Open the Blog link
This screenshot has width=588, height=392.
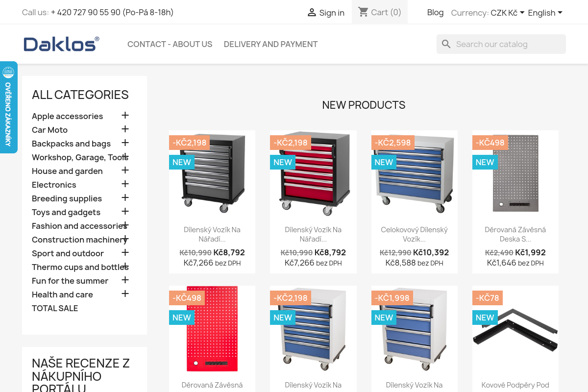435,12
